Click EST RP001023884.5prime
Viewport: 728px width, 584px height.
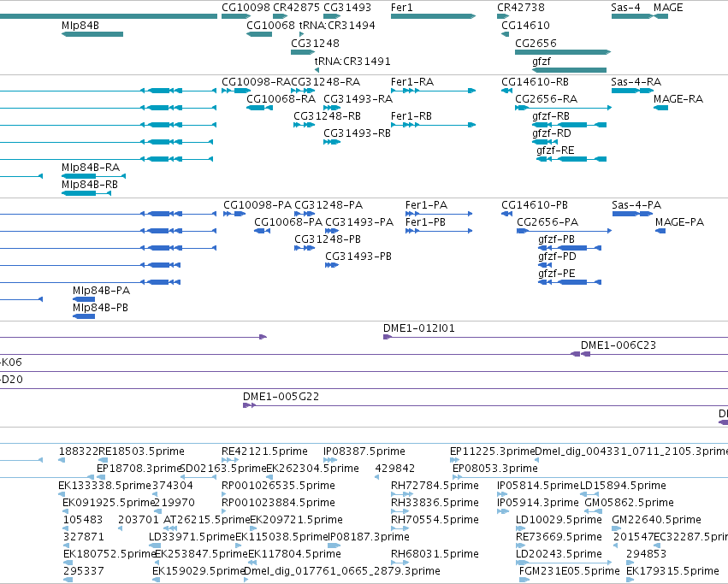pyautogui.click(x=279, y=503)
